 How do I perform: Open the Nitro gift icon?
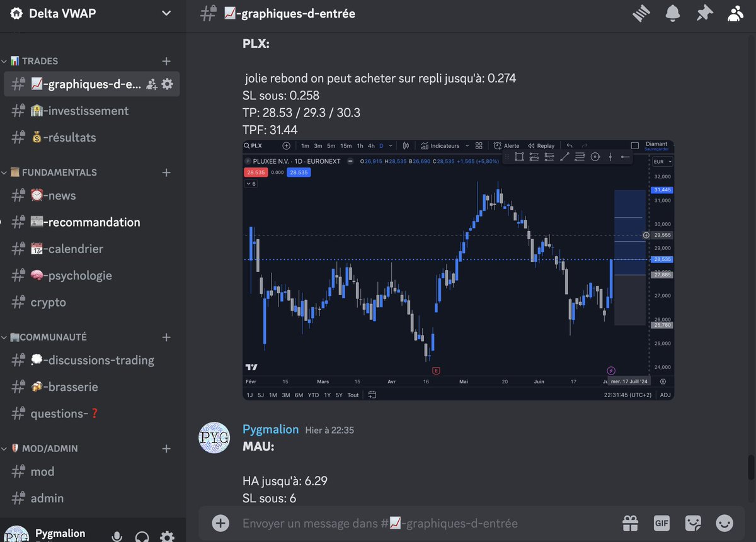pyautogui.click(x=630, y=523)
